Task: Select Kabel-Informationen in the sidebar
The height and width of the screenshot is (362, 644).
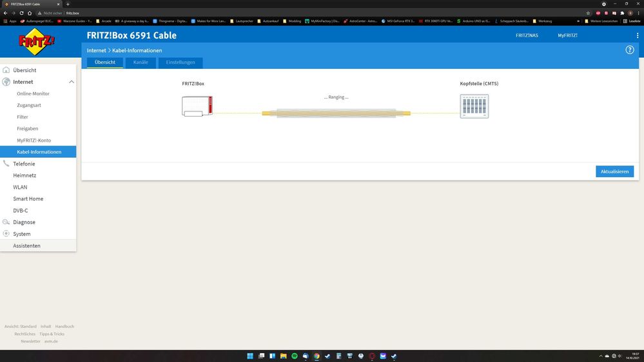Action: click(38, 152)
